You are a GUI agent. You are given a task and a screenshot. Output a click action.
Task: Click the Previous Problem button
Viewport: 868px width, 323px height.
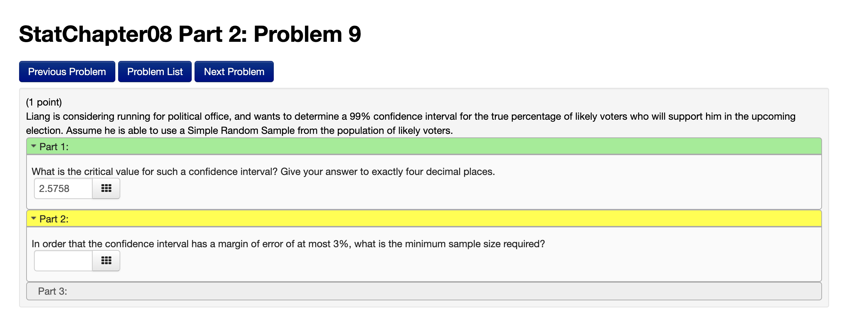(67, 71)
